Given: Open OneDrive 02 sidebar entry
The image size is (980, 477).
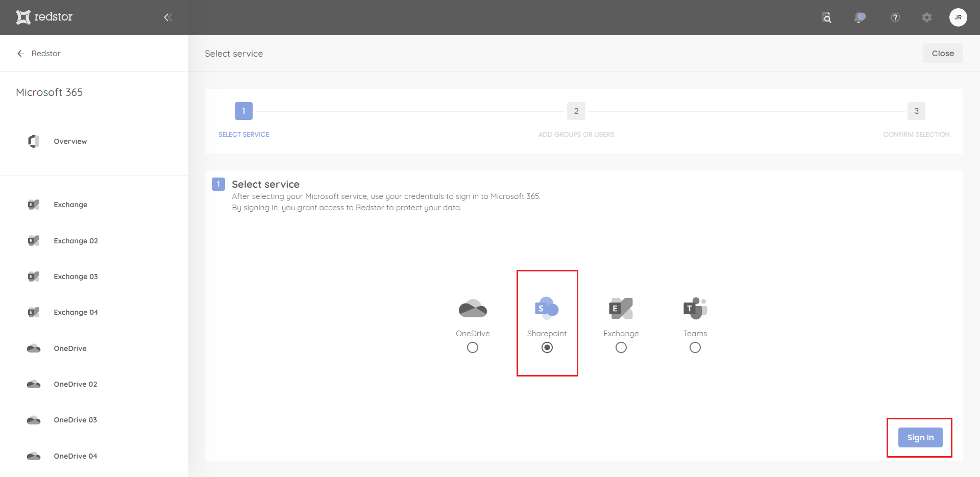Looking at the screenshot, I should click(76, 384).
